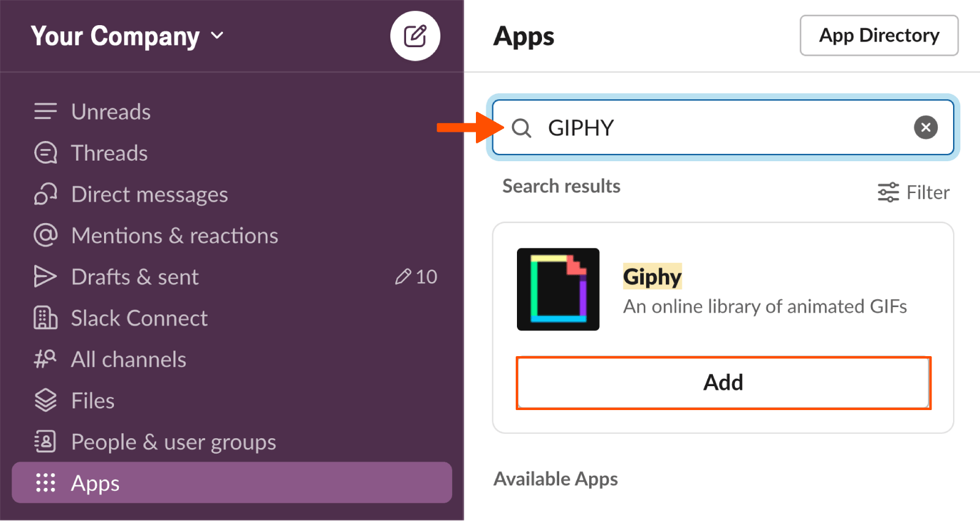The width and height of the screenshot is (980, 521).
Task: Click the Files stack icon
Action: click(x=45, y=400)
